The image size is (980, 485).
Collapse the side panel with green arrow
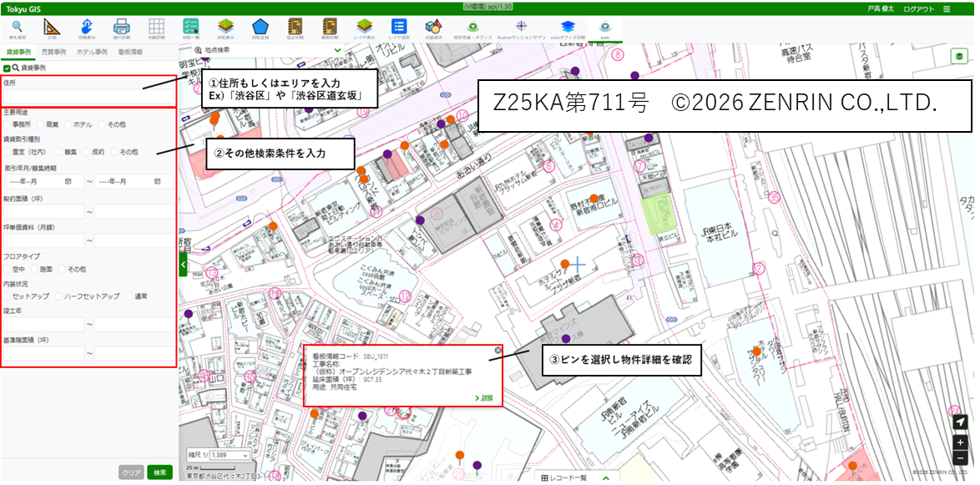[x=183, y=265]
